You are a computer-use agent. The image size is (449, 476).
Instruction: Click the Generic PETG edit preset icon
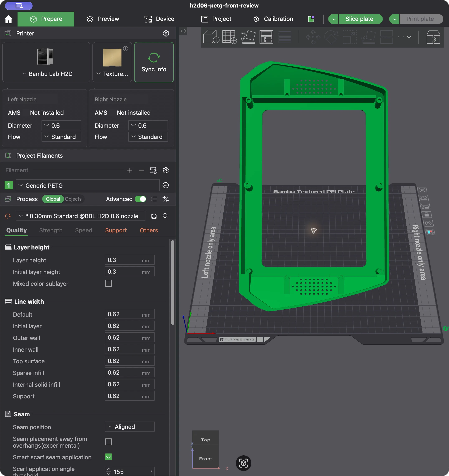166,185
